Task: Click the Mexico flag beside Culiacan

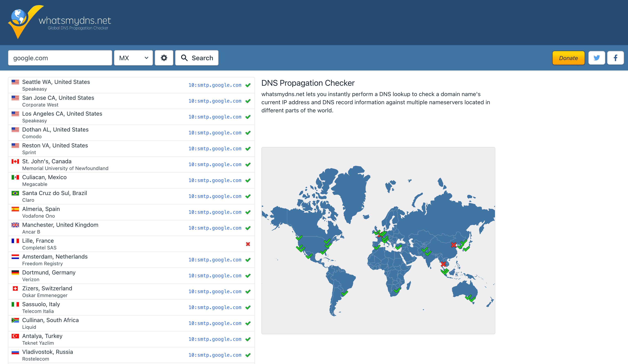Action: tap(15, 177)
